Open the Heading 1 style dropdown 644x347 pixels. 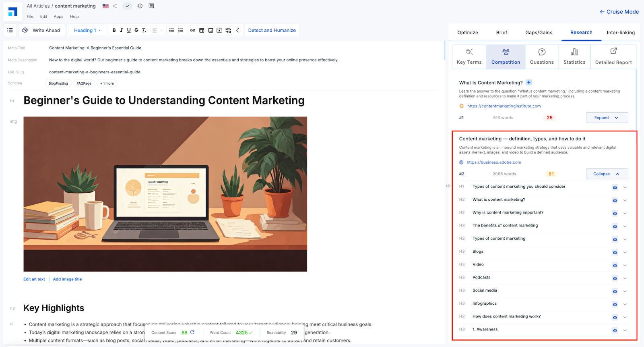(87, 30)
